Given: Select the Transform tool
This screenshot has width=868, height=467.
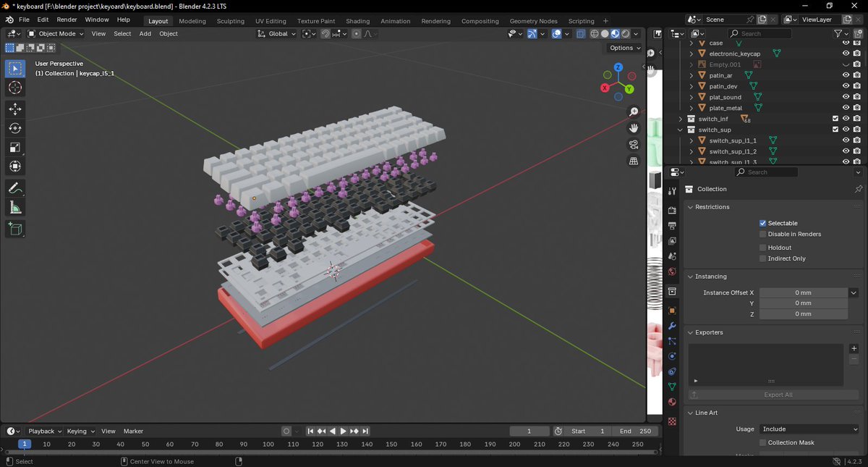Looking at the screenshot, I should pos(15,167).
